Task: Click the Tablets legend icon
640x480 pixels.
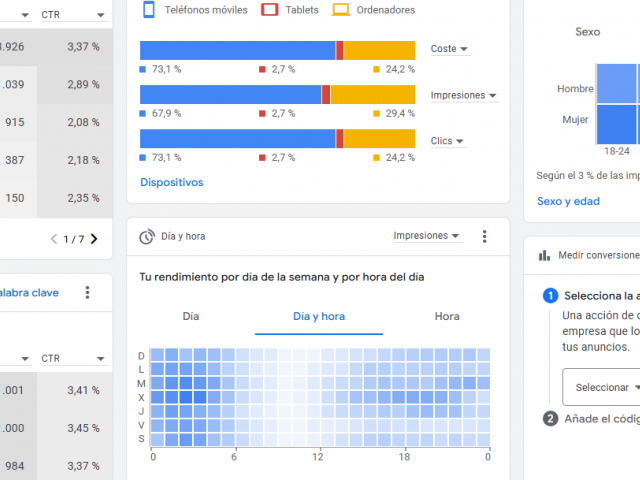Action: pyautogui.click(x=268, y=10)
